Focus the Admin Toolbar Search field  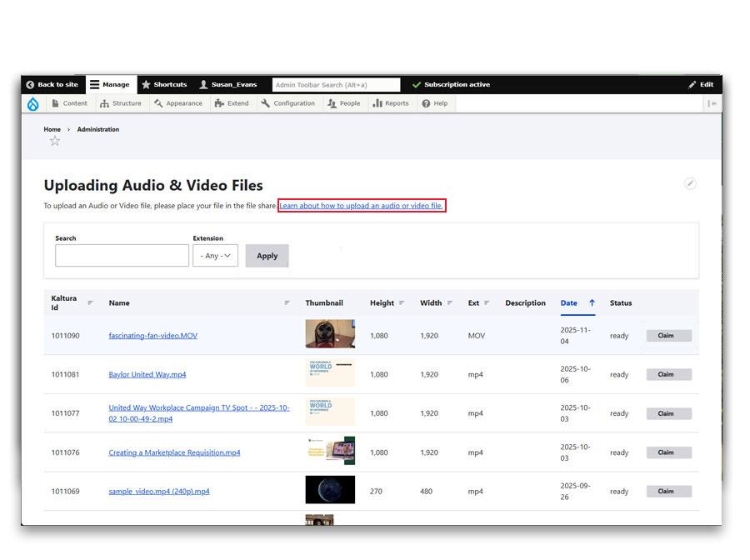[336, 85]
